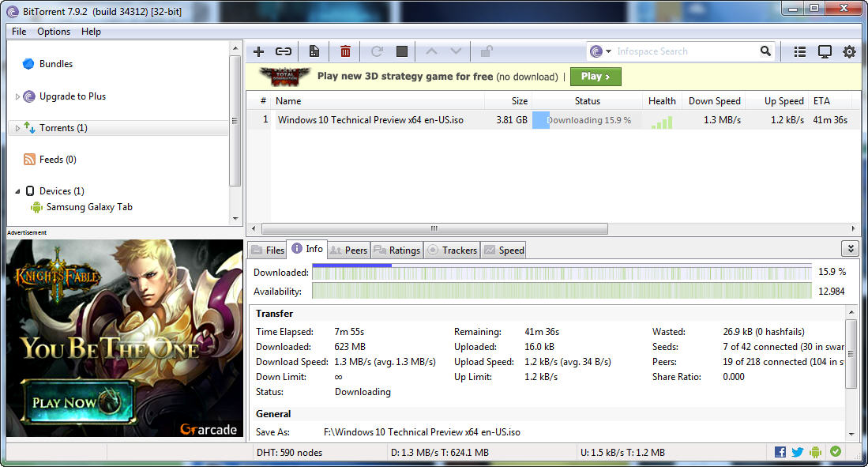
Task: Remove torrent using the red trash icon
Action: [x=345, y=51]
